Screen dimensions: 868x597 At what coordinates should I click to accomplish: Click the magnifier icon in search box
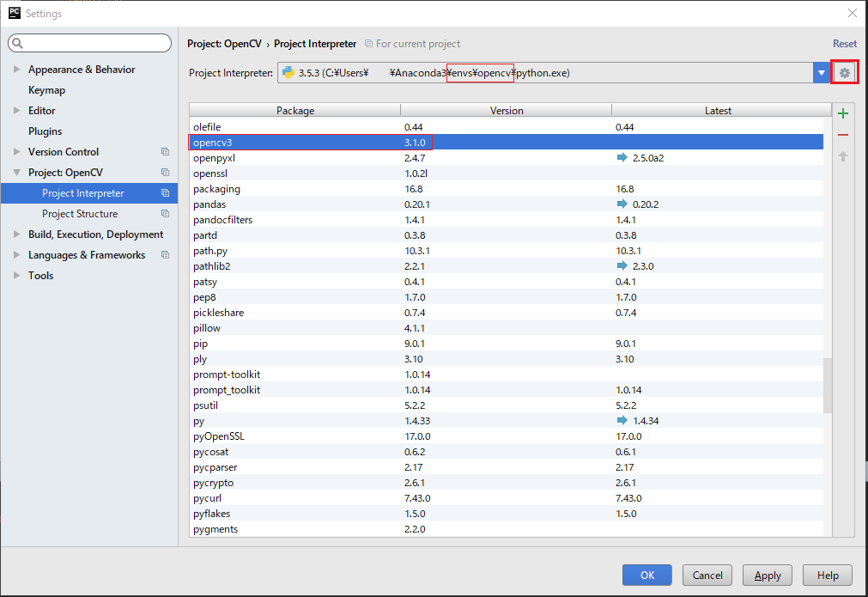tap(18, 43)
